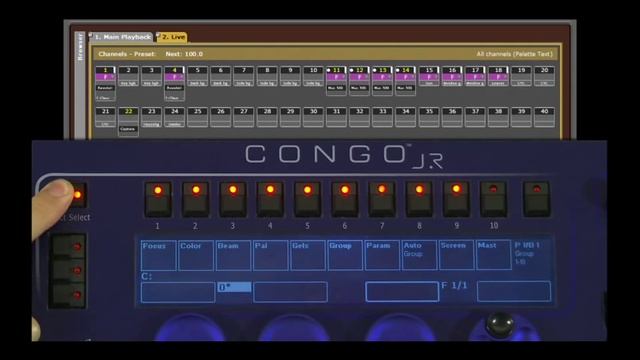Click the 'F 1/1' indicator on the LCD
640x360 pixels.
point(454,285)
